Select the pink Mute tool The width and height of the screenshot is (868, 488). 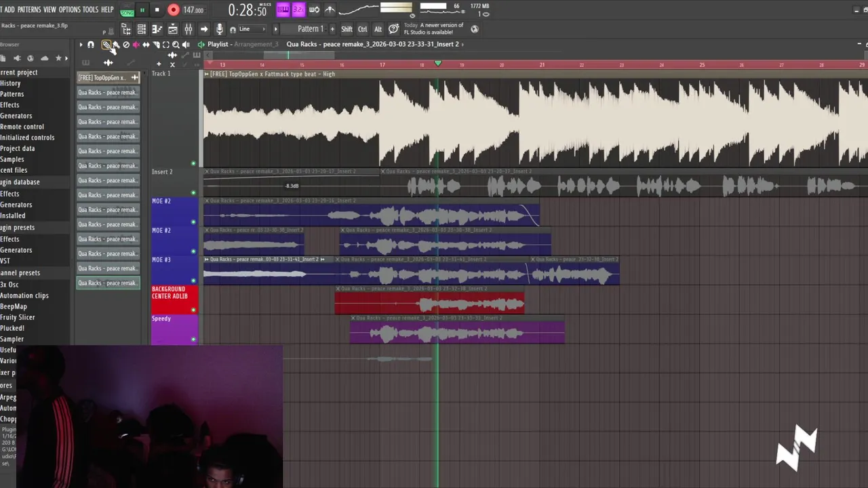point(136,45)
